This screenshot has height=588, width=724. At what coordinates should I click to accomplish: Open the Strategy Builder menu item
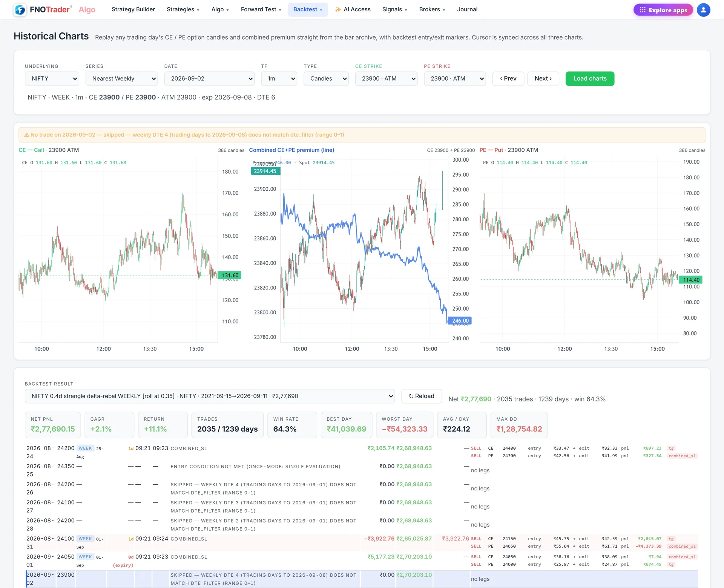tap(133, 9)
